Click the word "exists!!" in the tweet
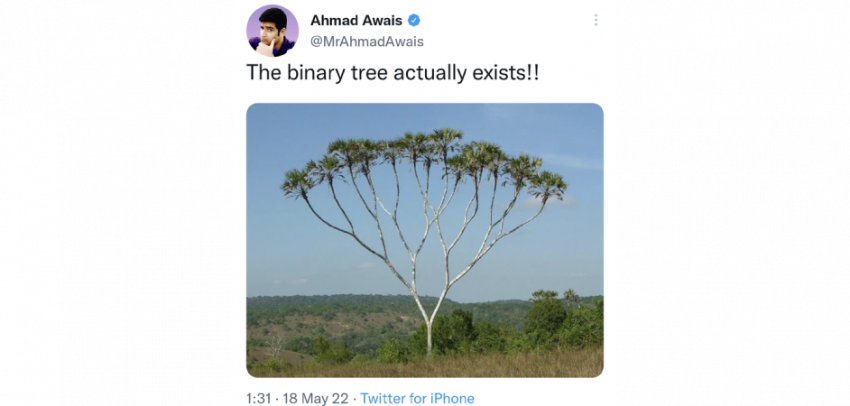This screenshot has width=850, height=406. [x=508, y=74]
